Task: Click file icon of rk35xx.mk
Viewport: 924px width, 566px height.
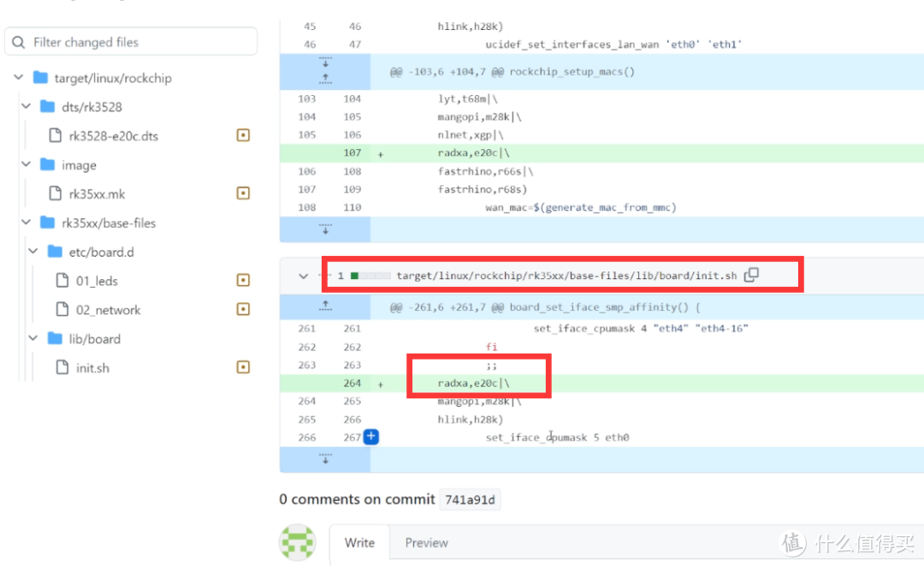Action: tap(56, 194)
